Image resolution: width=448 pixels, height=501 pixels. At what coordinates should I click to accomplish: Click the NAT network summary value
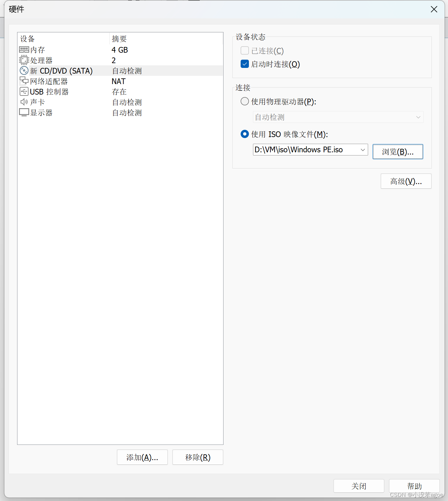tap(119, 81)
